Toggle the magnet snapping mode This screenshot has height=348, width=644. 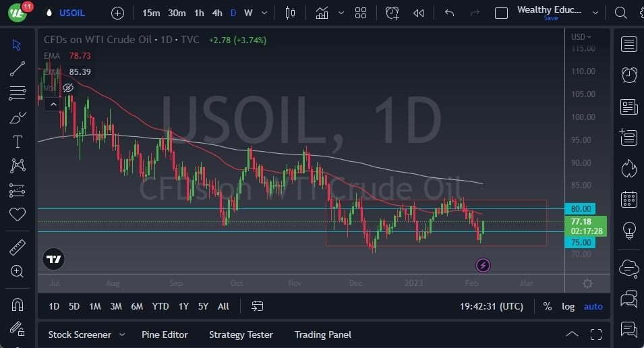(x=18, y=304)
